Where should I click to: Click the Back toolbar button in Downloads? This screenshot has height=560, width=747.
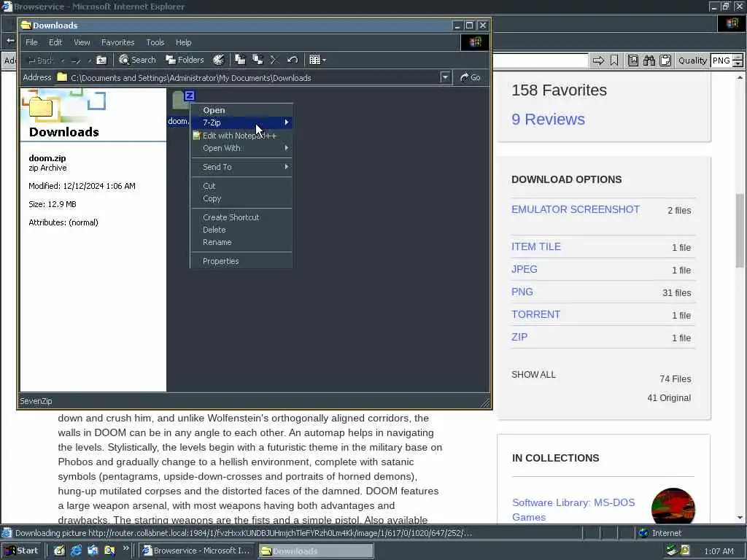point(40,60)
